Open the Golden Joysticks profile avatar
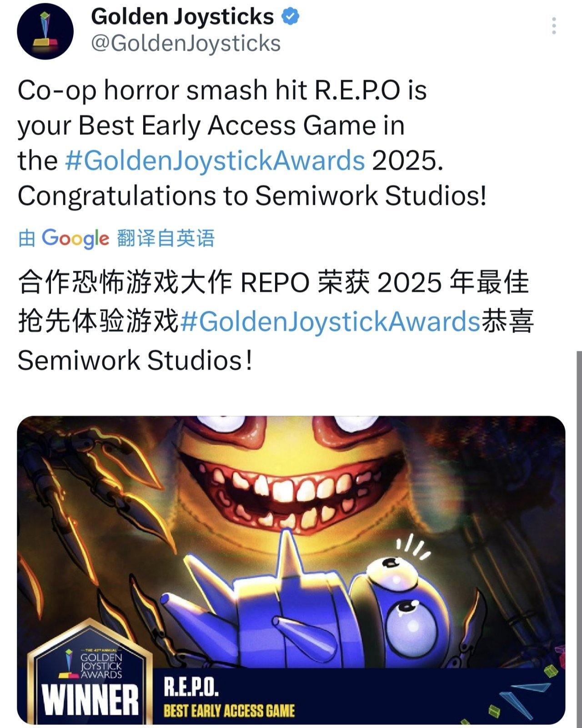This screenshot has width=582, height=728. click(45, 31)
